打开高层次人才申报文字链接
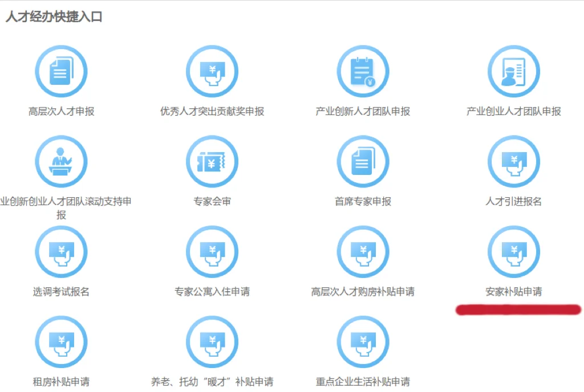Image resolution: width=584 pixels, height=392 pixels. tap(62, 112)
